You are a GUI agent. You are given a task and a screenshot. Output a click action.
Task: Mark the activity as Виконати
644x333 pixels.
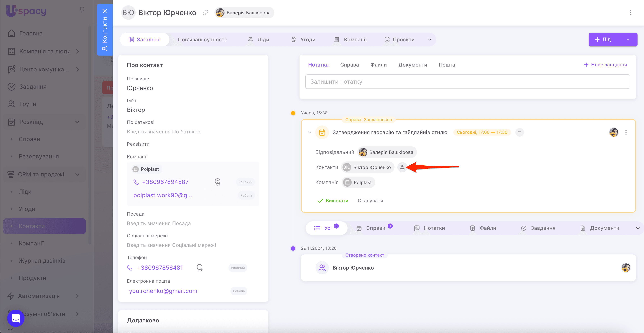click(x=333, y=201)
